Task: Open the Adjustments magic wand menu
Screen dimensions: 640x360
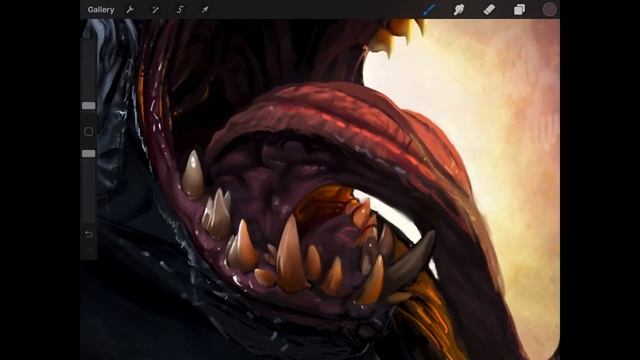Action: coord(155,10)
